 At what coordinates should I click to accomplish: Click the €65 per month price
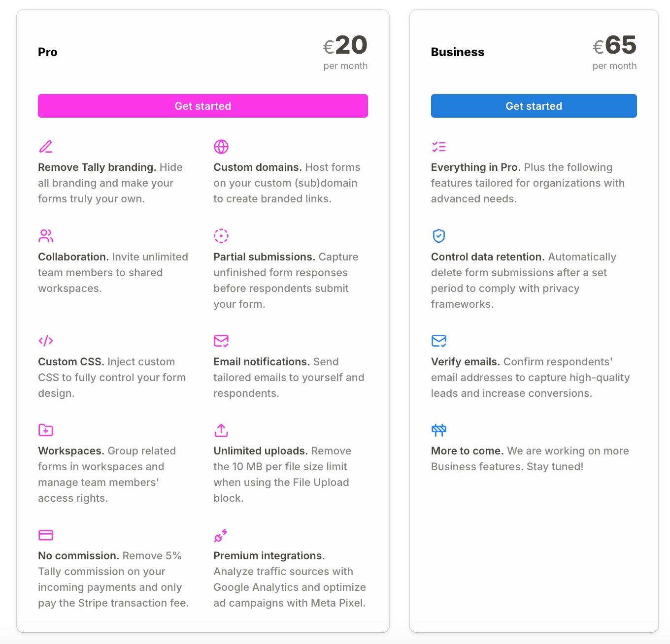pos(614,52)
